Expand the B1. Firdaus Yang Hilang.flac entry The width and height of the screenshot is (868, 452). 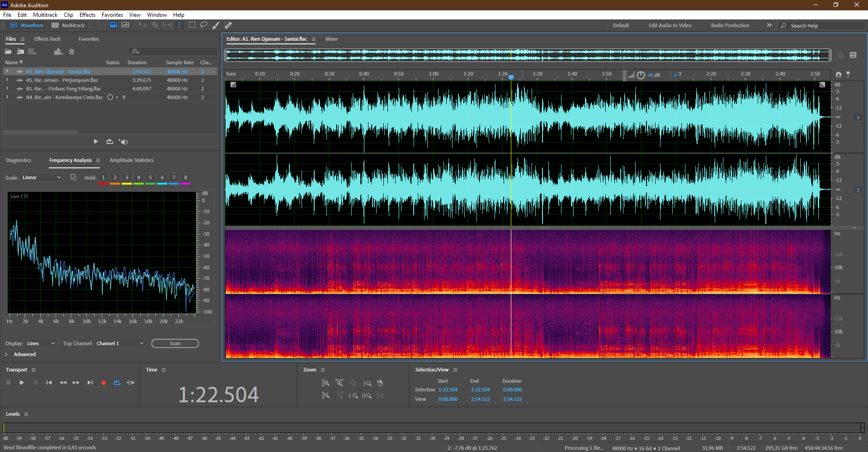tap(7, 89)
